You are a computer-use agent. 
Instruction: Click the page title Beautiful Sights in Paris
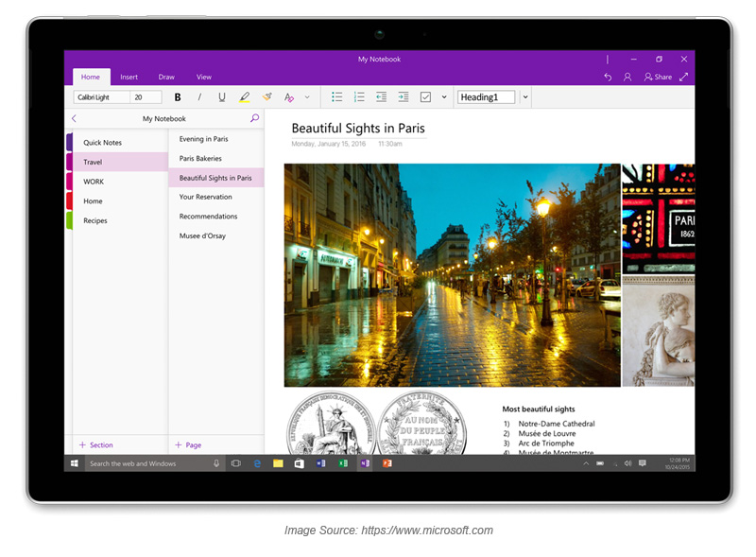click(x=358, y=128)
